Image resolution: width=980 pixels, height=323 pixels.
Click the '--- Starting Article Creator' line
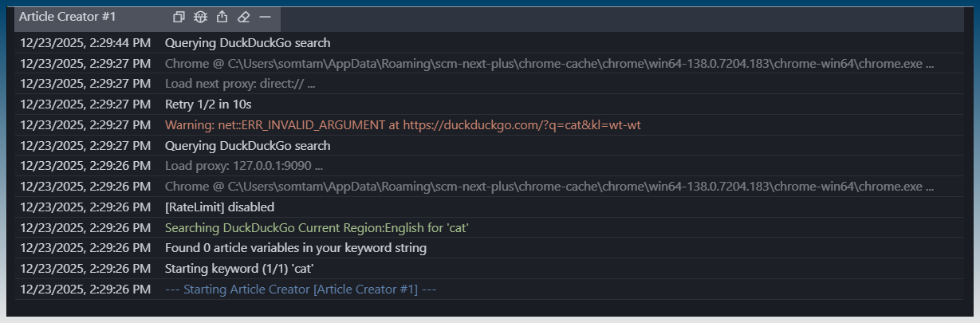pyautogui.click(x=301, y=290)
